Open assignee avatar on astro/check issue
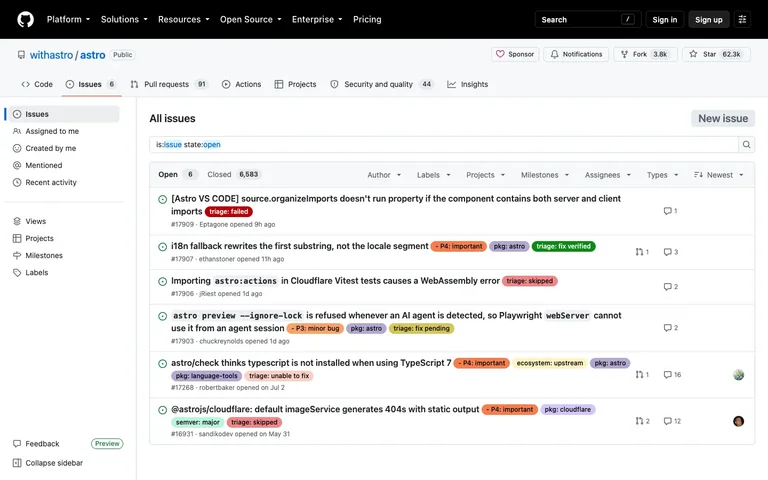Image resolution: width=768 pixels, height=480 pixels. click(x=739, y=375)
